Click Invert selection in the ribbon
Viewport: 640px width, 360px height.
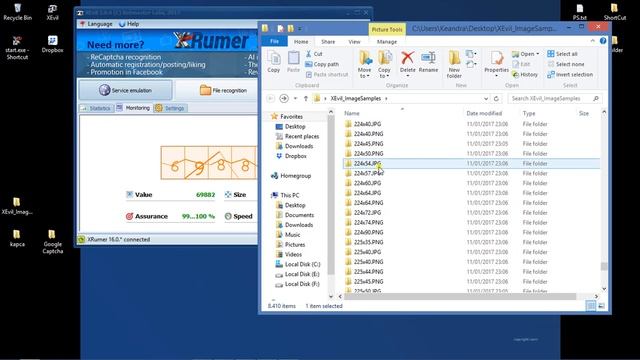point(570,75)
